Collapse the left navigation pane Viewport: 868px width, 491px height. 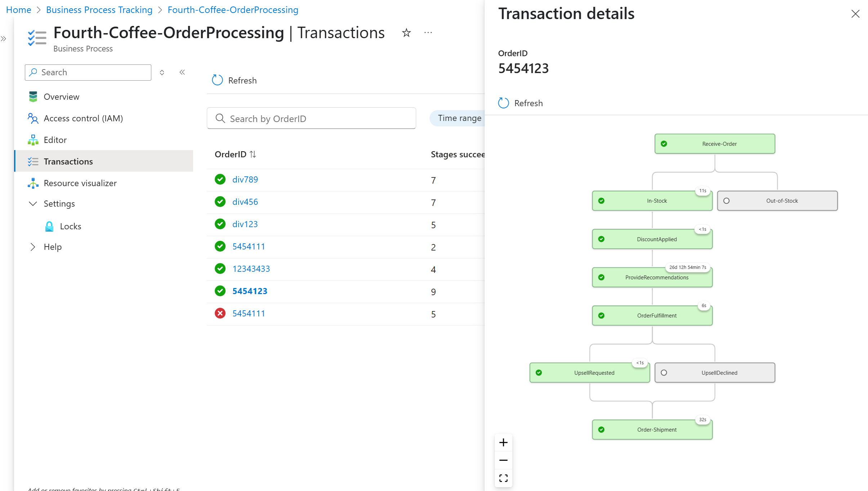tap(182, 72)
